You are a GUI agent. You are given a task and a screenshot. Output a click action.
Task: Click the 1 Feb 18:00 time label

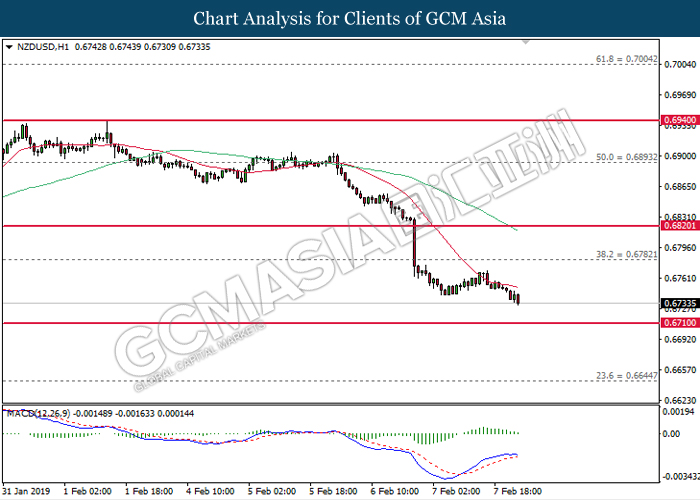149,491
